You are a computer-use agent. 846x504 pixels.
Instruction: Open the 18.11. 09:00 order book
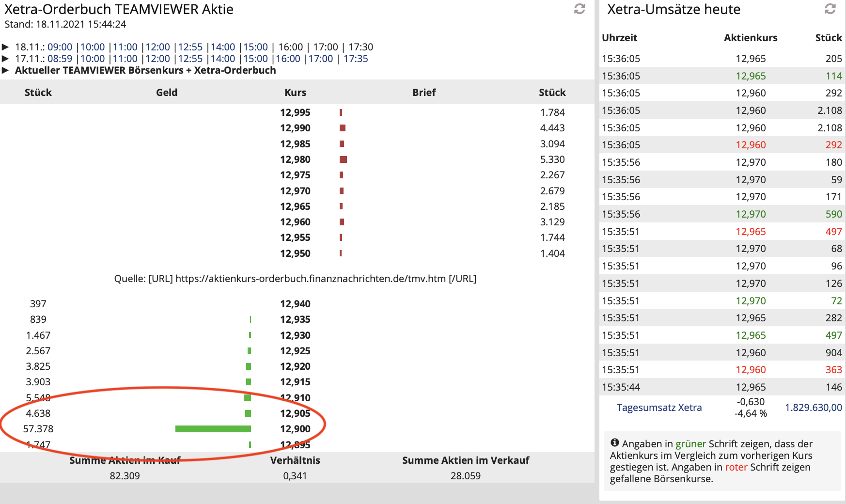tap(60, 47)
